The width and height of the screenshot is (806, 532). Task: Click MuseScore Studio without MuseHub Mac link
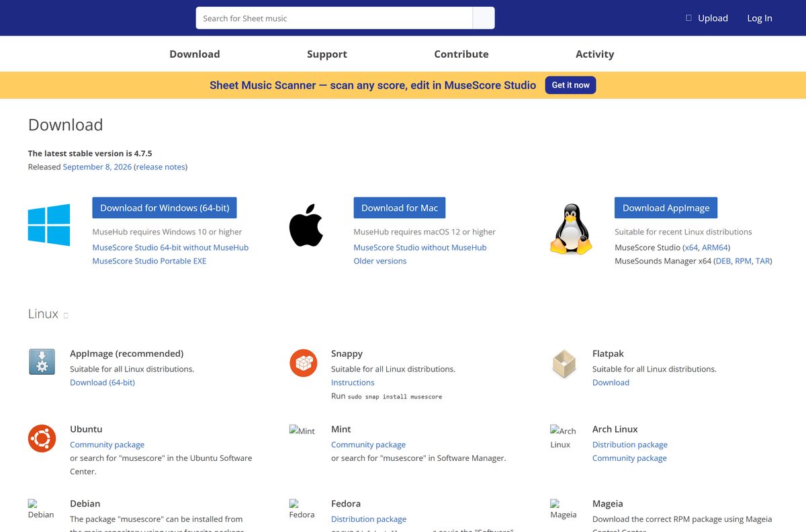click(420, 247)
